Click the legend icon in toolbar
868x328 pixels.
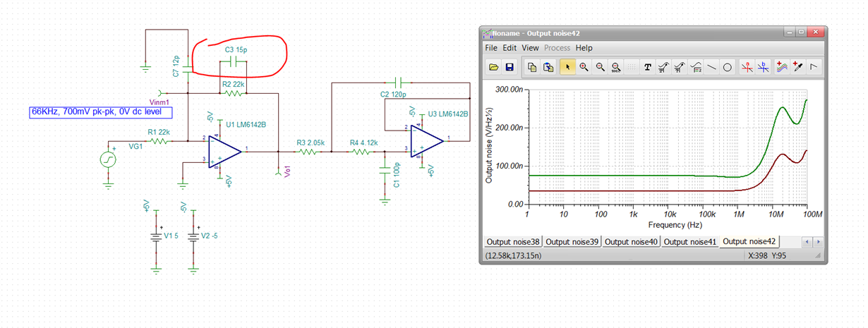pyautogui.click(x=695, y=67)
